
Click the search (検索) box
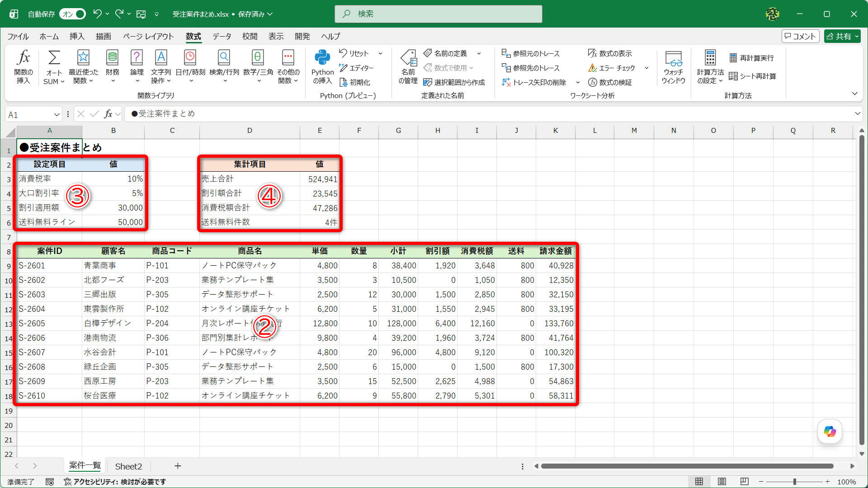(439, 14)
